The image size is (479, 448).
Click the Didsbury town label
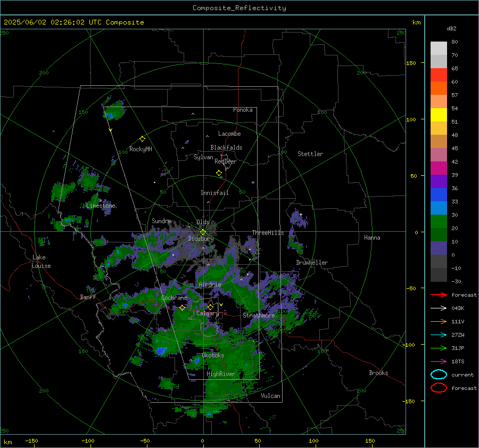pos(201,239)
